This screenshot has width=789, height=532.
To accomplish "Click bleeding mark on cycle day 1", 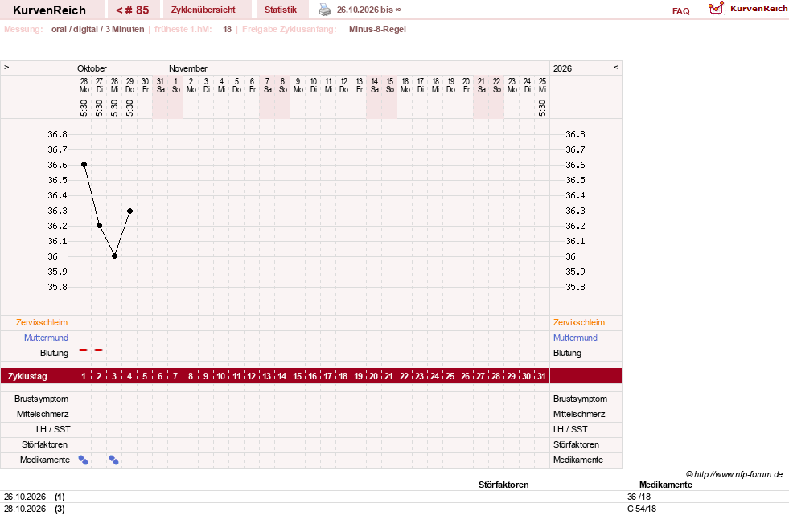I will click(x=84, y=350).
